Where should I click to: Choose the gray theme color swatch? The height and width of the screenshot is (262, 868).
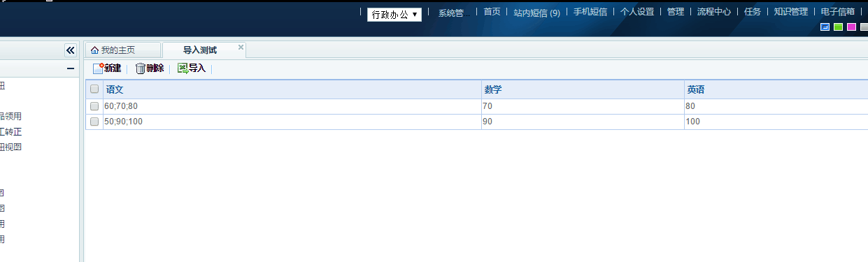click(x=864, y=27)
